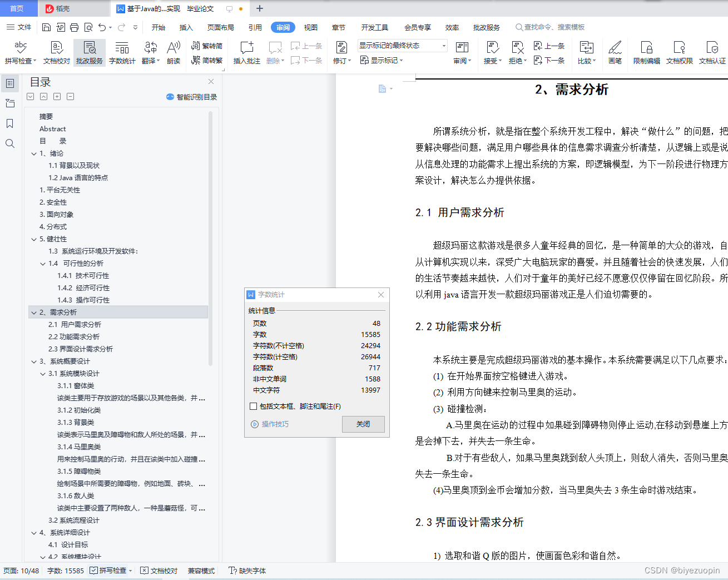Image resolution: width=728 pixels, height=580 pixels.
Task: Open the batch correction service
Action: pos(90,53)
